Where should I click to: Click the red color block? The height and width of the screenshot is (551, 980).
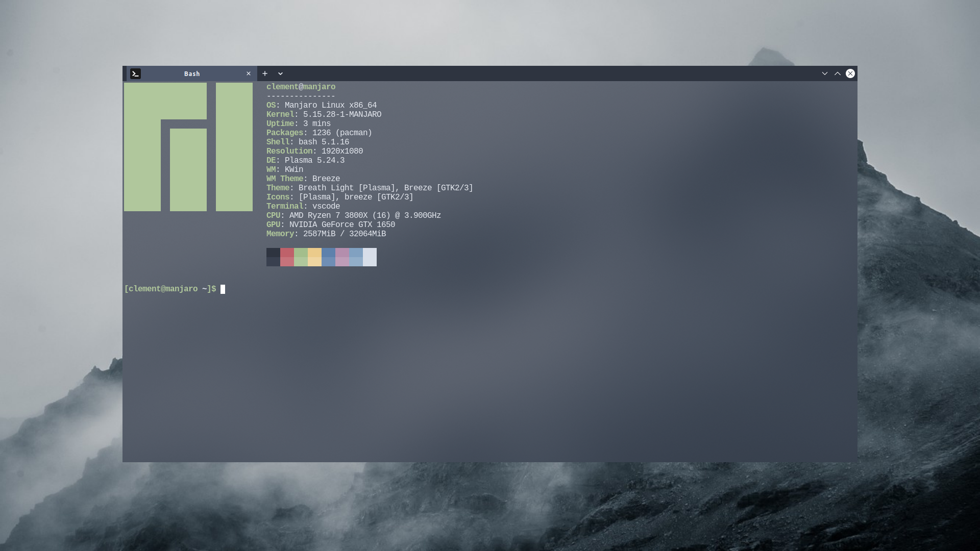coord(287,257)
